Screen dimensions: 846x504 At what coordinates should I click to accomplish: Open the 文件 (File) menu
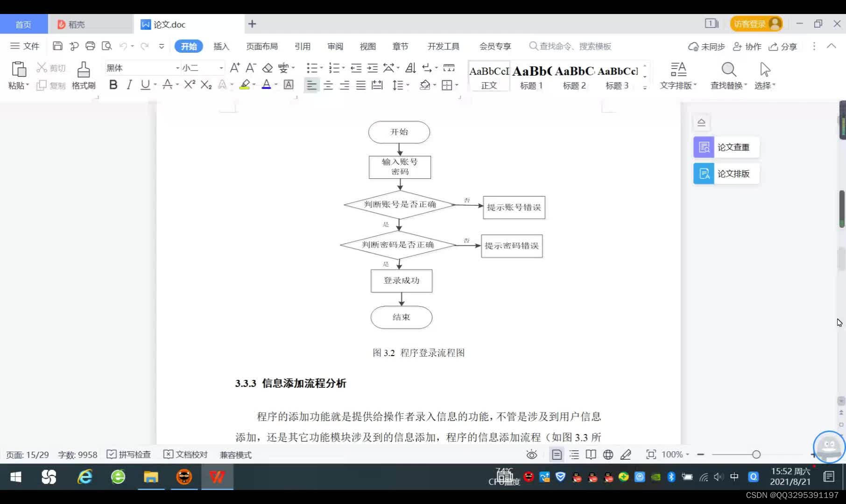pos(25,46)
